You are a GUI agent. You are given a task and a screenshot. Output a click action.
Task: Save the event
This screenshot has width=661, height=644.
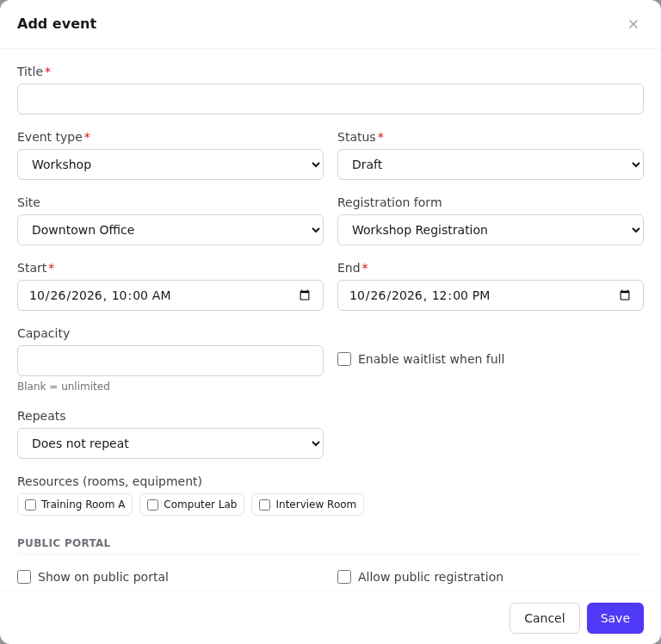[x=615, y=618]
